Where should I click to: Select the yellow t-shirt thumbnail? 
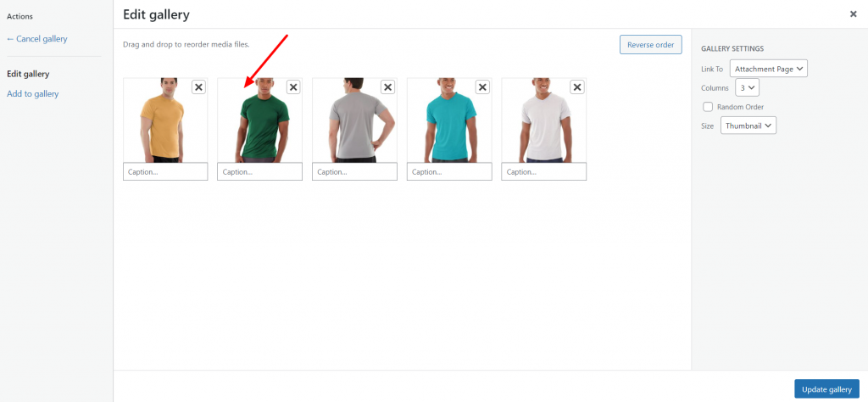click(x=165, y=120)
